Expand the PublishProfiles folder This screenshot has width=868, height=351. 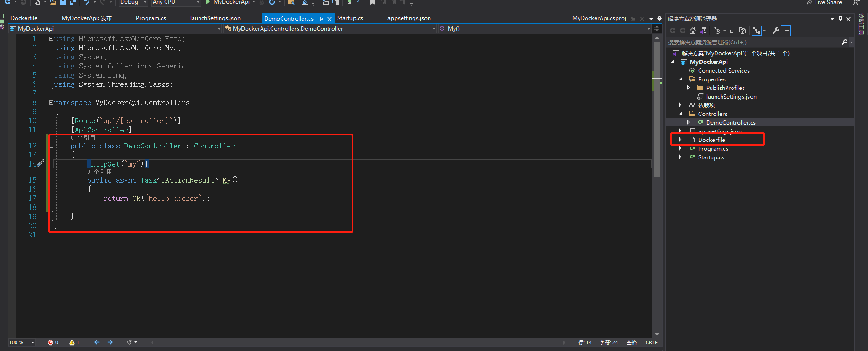click(688, 88)
